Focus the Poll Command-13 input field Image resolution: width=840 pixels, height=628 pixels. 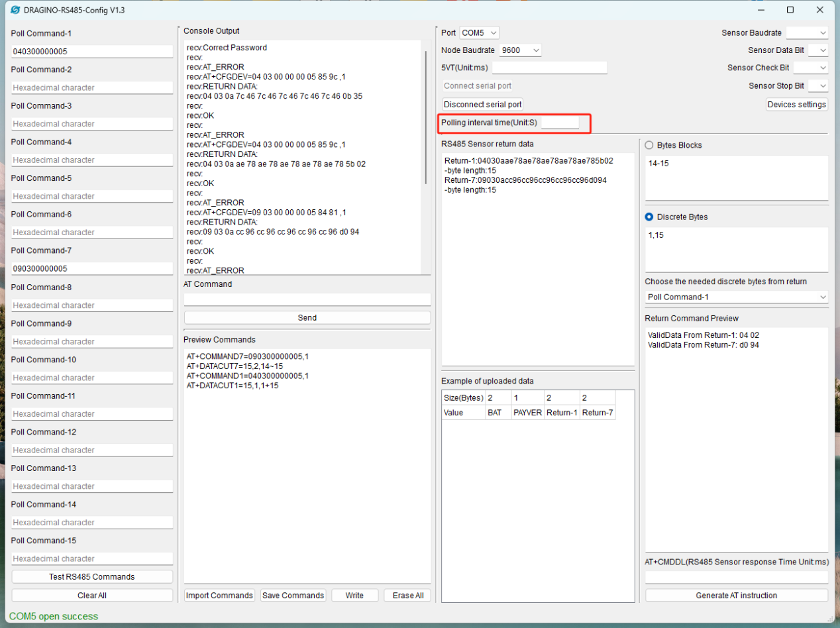point(92,486)
